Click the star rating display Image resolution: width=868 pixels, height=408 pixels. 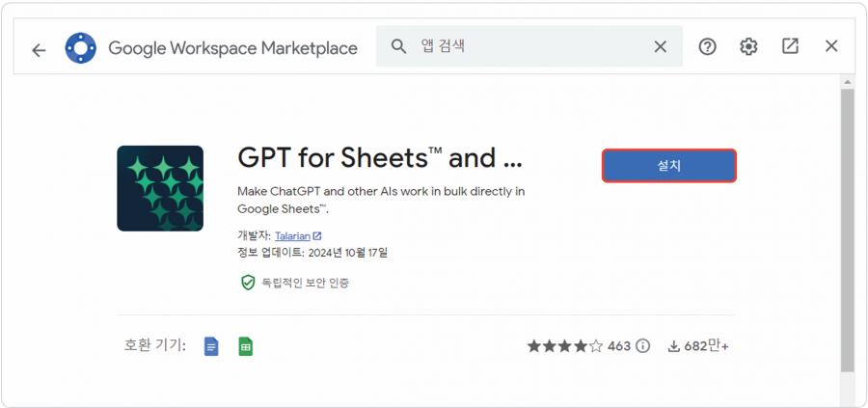(564, 346)
